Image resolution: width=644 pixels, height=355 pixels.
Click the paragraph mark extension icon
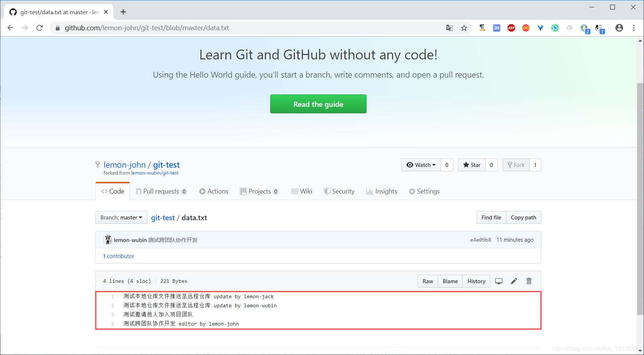(x=482, y=28)
